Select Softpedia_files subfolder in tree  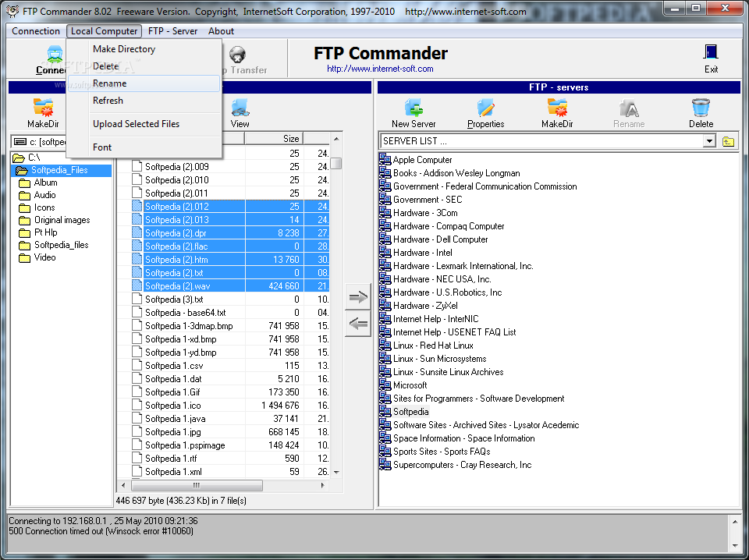pyautogui.click(x=61, y=245)
